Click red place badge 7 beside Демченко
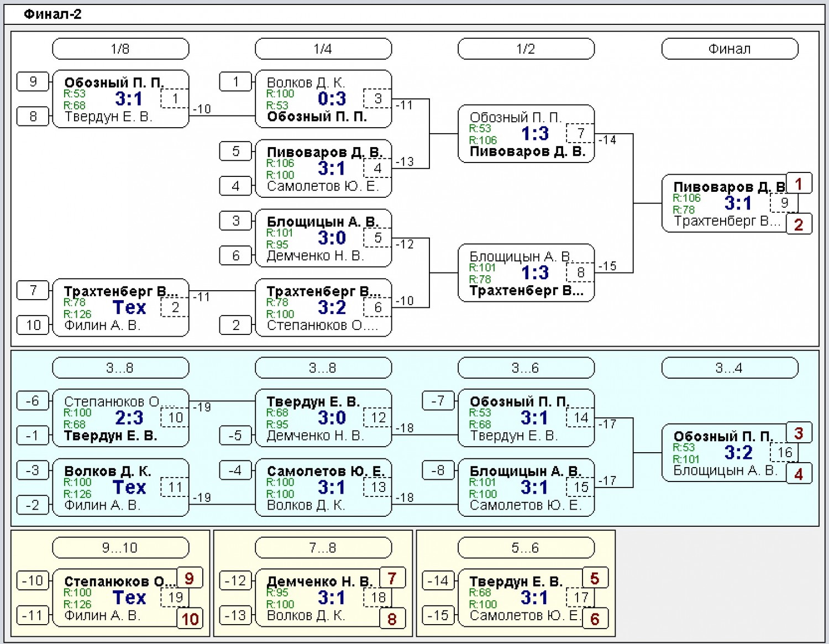 (x=392, y=578)
